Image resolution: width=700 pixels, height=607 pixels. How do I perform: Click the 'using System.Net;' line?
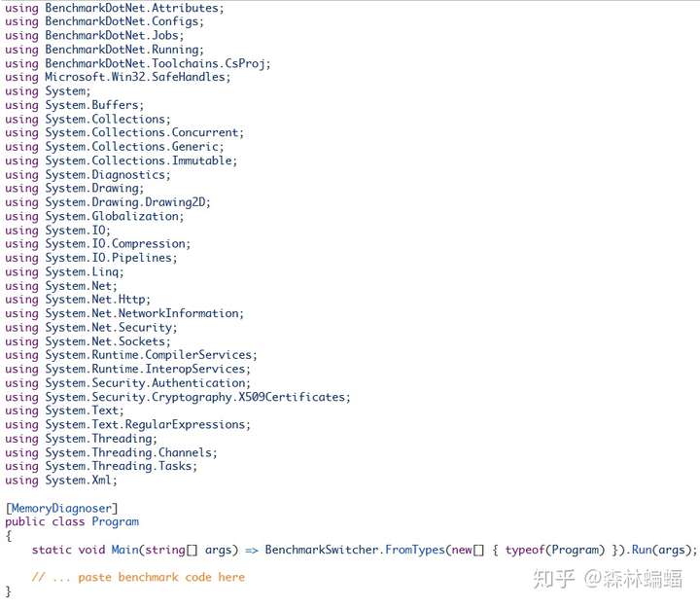tap(61, 286)
